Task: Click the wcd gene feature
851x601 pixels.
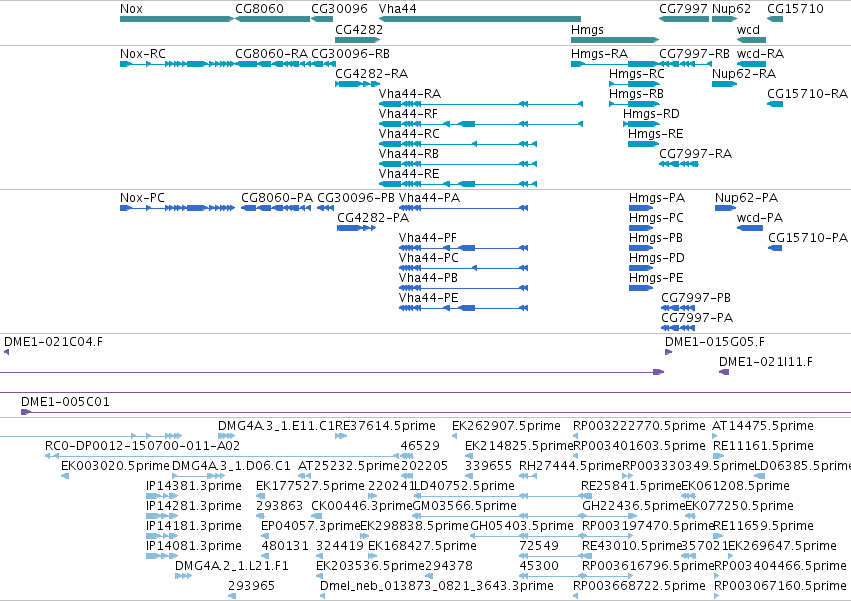Action: [x=751, y=40]
